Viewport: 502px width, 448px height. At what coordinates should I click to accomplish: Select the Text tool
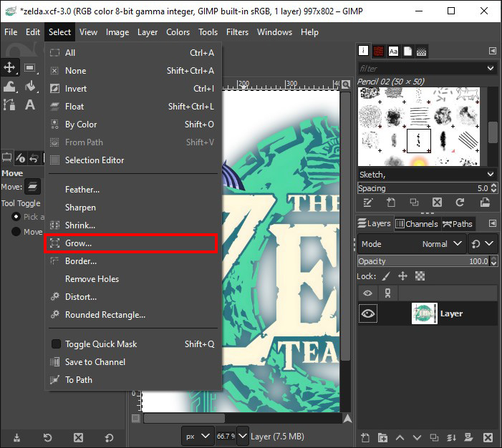click(x=30, y=104)
